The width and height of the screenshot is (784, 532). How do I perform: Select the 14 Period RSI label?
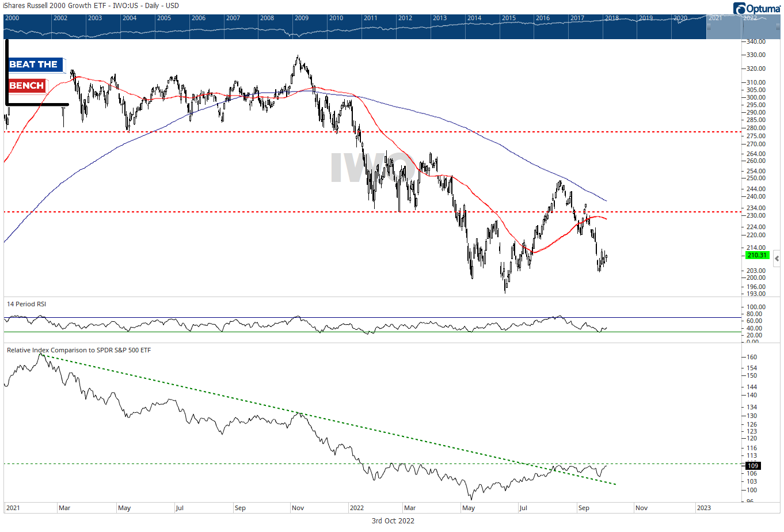[26, 304]
